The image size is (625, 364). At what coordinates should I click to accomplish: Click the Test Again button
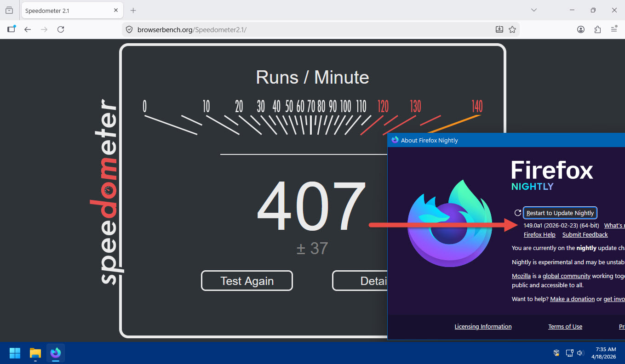tap(247, 281)
